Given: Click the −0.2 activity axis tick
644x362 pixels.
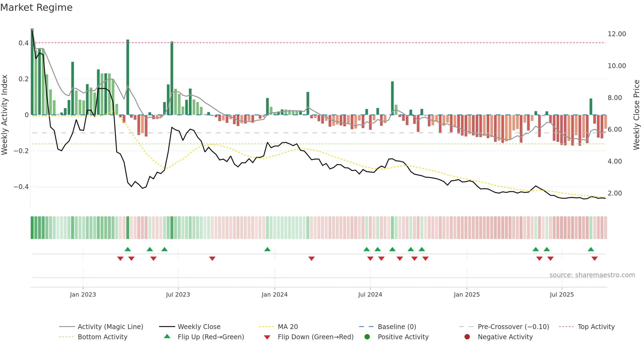Looking at the screenshot, I should (21, 151).
